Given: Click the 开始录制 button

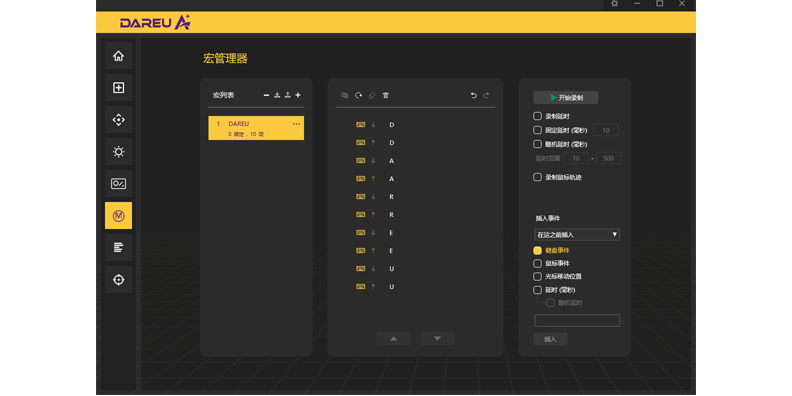Looking at the screenshot, I should coord(566,97).
